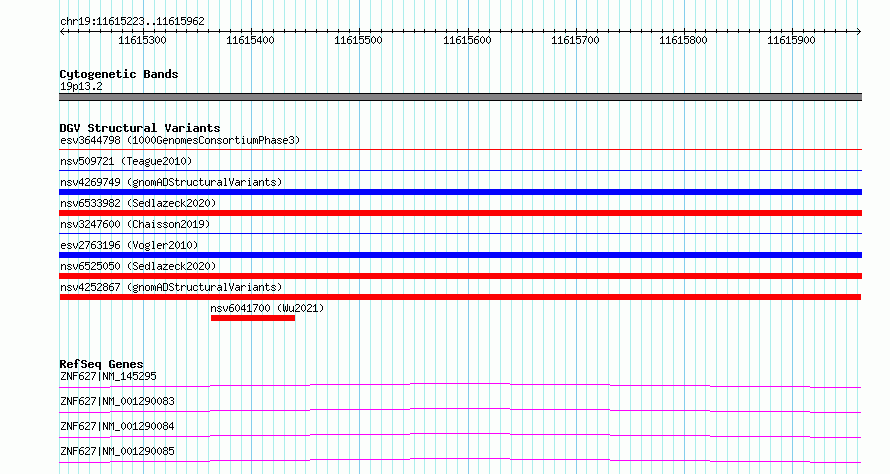Click the right arrow end of ruler
This screenshot has width=890, height=474.
click(x=859, y=31)
